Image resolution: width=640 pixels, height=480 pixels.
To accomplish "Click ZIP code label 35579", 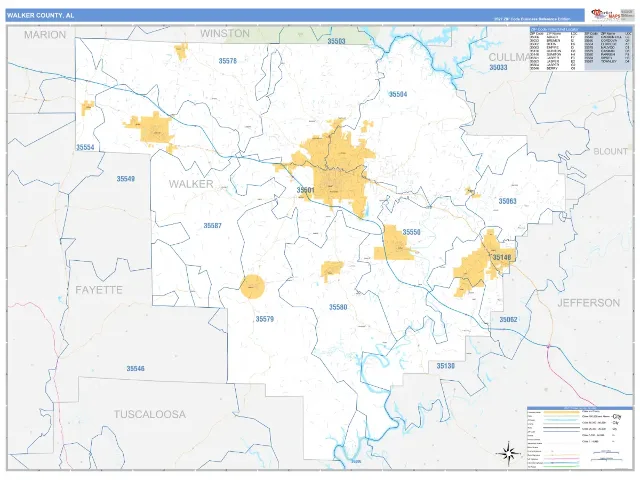I will (264, 319).
